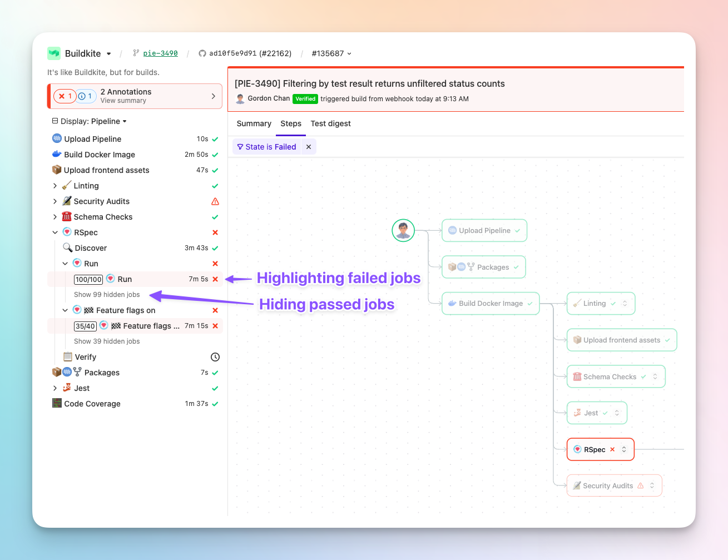Image resolution: width=728 pixels, height=560 pixels.
Task: Select the Packages node in graph
Action: tap(484, 267)
